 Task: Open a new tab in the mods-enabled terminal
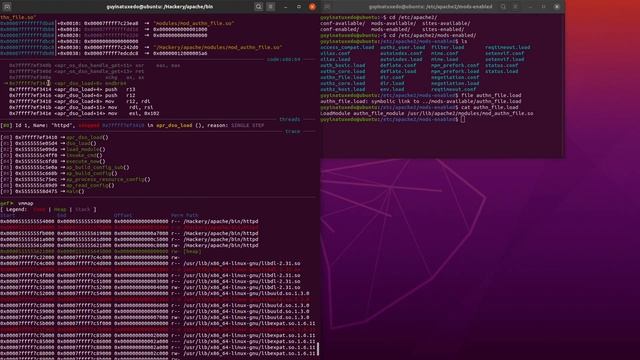327,7
